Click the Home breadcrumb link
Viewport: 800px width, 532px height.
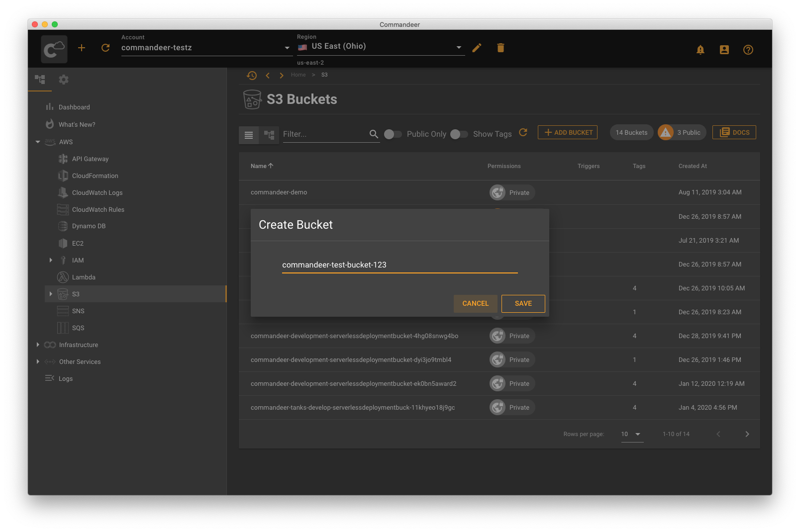point(299,75)
